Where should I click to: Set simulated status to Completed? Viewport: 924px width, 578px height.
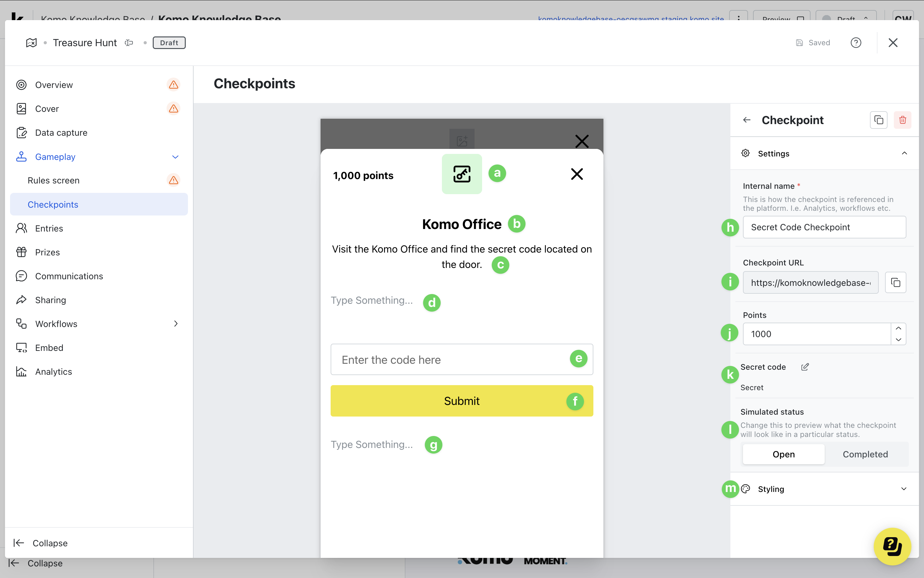865,454
